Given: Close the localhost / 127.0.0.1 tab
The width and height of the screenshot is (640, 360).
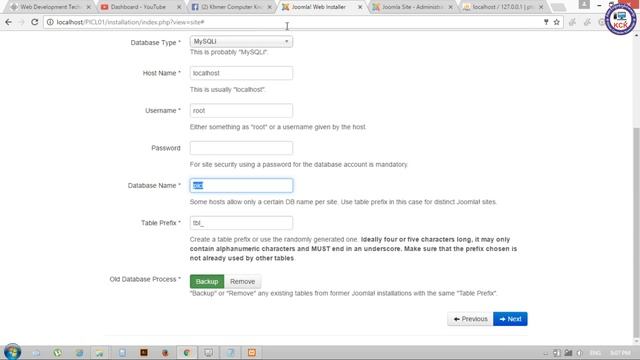Looking at the screenshot, I should coord(541,7).
